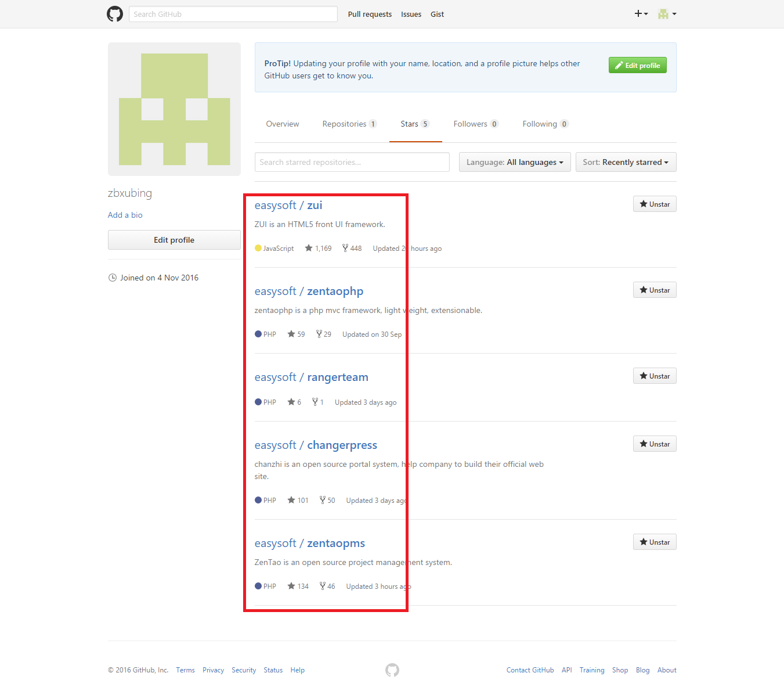Click the star count of easysoft/zui
Screen dimensions: 784x698
[318, 249]
